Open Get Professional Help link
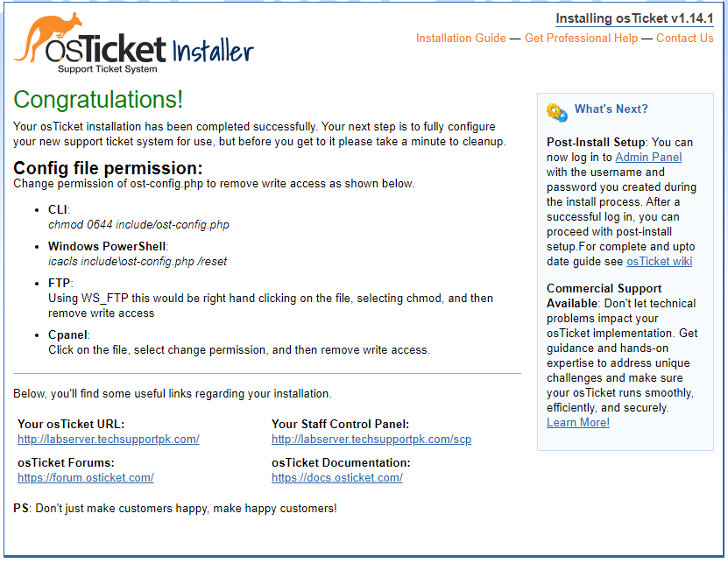 [x=581, y=38]
